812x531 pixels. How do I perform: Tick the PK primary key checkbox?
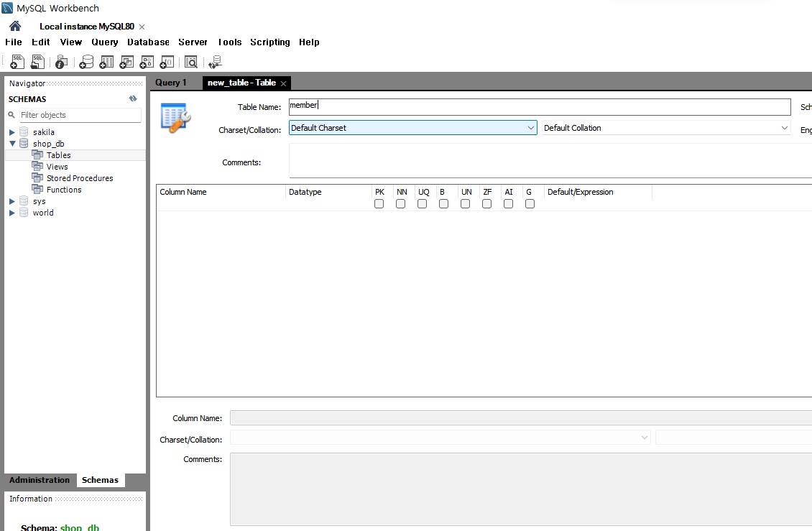[379, 204]
